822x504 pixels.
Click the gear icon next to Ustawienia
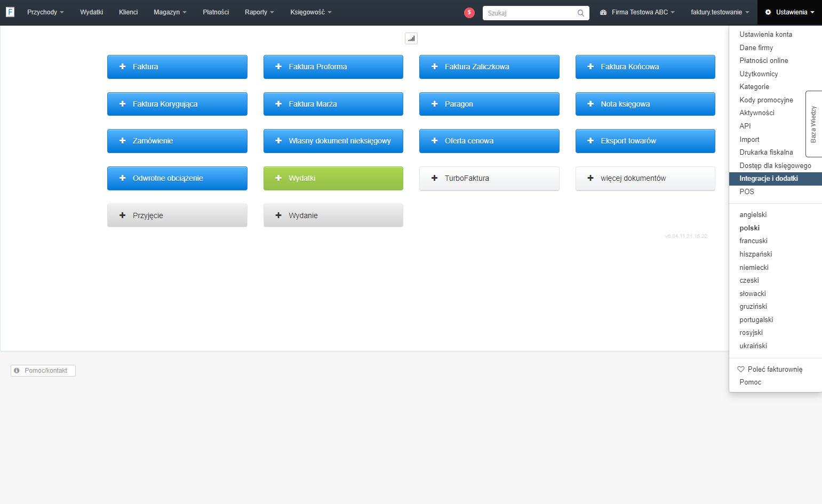click(768, 12)
